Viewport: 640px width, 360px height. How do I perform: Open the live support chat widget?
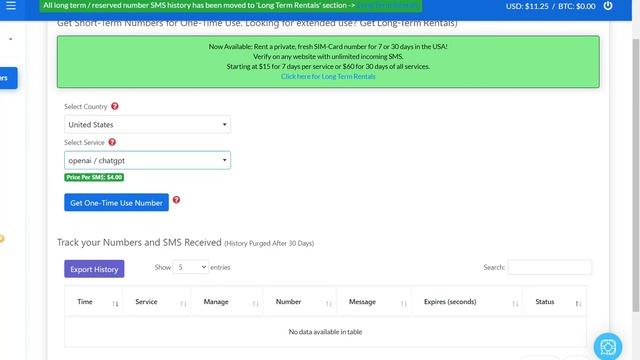pyautogui.click(x=608, y=347)
